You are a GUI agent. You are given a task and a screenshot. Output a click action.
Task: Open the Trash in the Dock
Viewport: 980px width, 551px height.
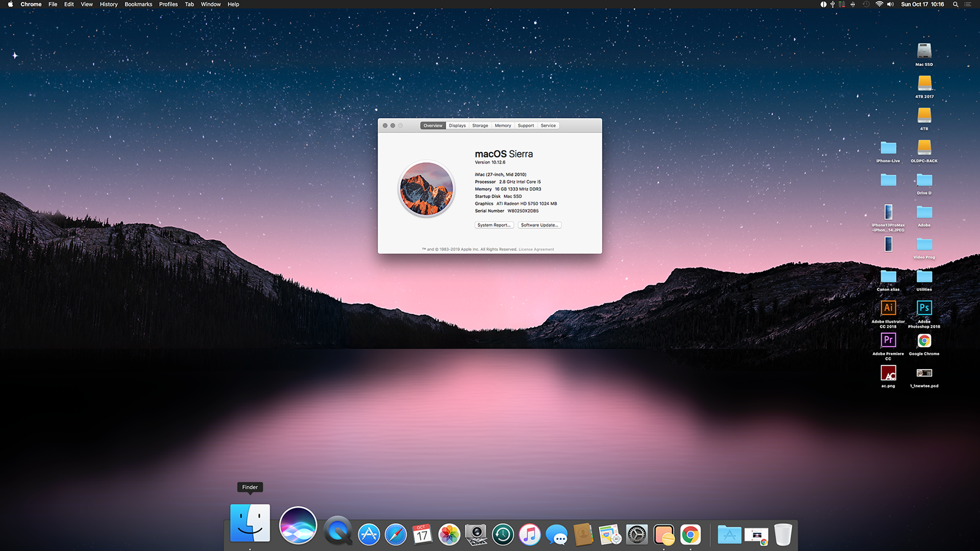pos(783,534)
